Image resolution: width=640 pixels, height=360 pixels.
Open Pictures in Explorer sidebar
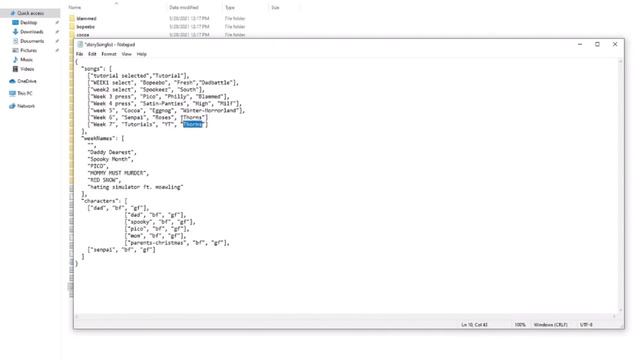click(29, 50)
